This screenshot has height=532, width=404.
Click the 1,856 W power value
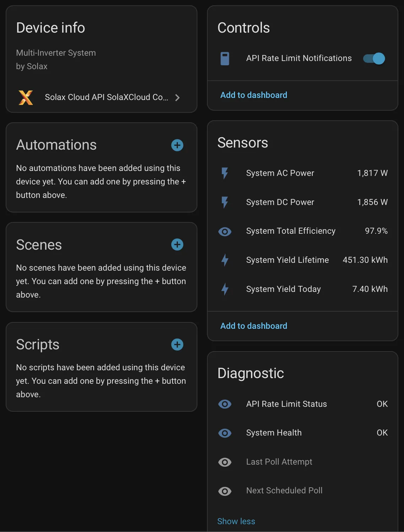pyautogui.click(x=372, y=202)
